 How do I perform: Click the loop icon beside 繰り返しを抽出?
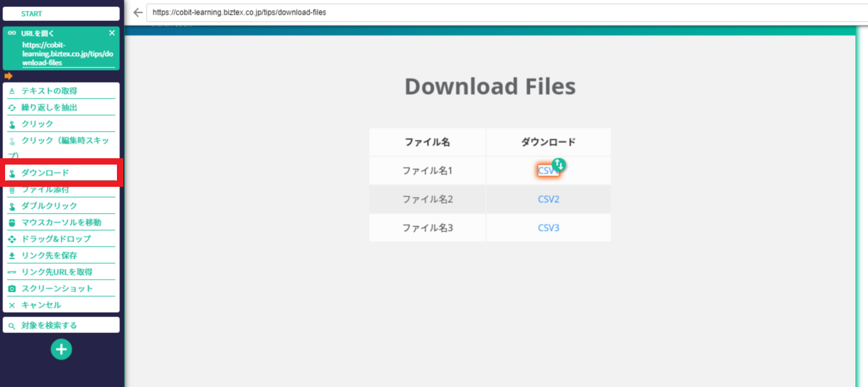coord(11,107)
